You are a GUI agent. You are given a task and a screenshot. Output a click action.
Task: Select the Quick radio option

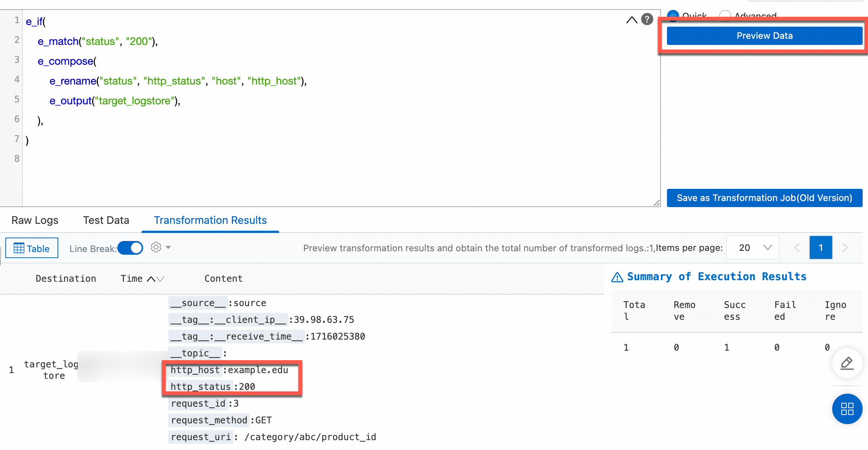[673, 15]
